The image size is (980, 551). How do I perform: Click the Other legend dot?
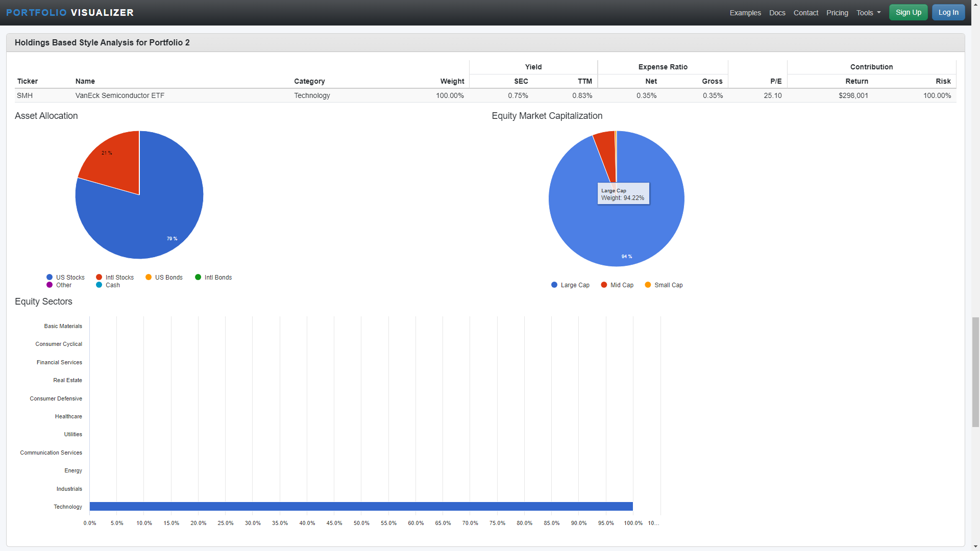coord(50,285)
